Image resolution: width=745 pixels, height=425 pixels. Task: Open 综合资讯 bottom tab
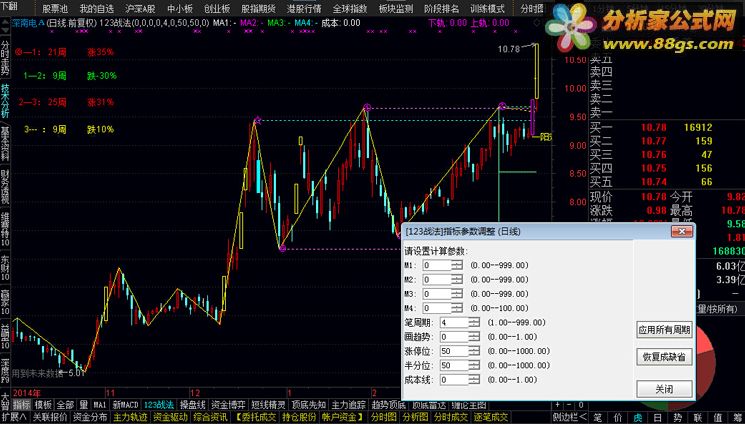pos(211,417)
